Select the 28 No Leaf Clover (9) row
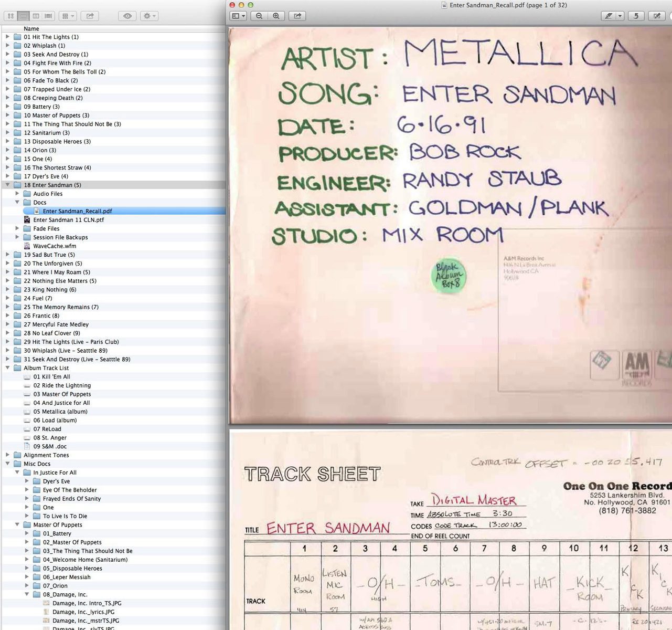 [114, 333]
